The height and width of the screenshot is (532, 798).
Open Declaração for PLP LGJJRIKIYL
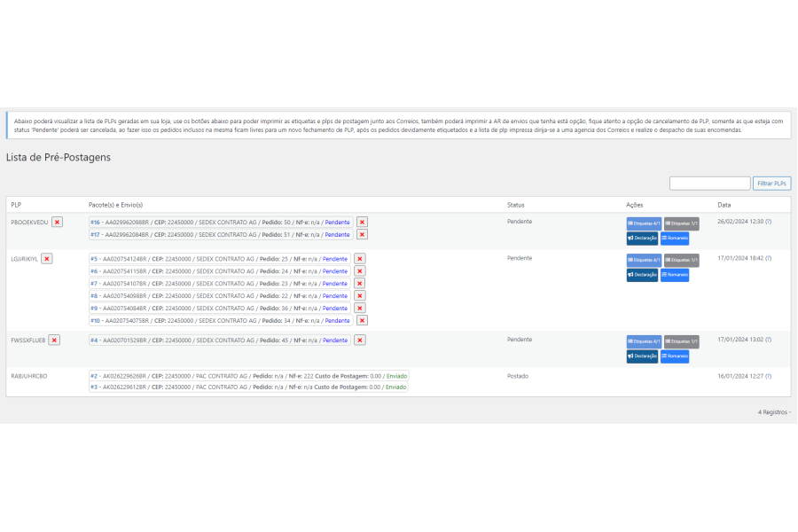pyautogui.click(x=642, y=275)
